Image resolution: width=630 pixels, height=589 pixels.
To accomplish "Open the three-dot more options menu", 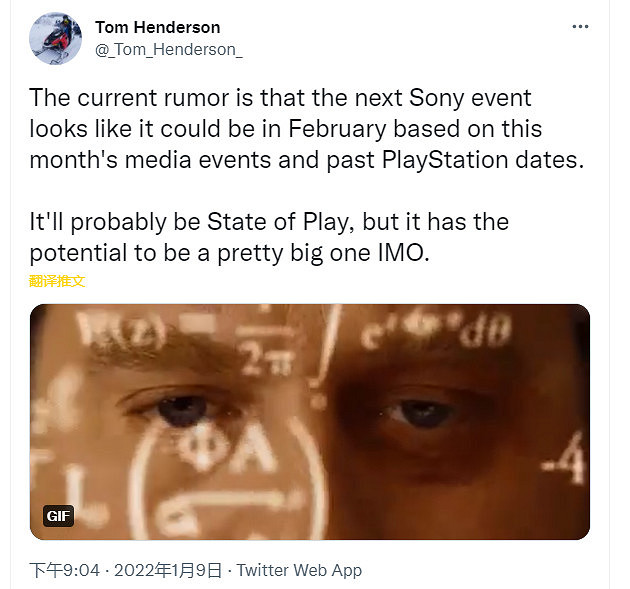I will pos(580,27).
